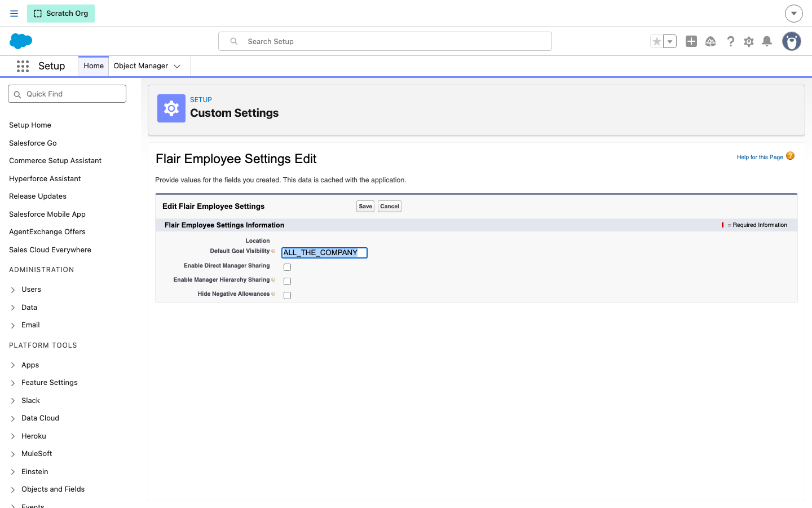Expand the Slack section
The image size is (812, 508).
coord(13,401)
